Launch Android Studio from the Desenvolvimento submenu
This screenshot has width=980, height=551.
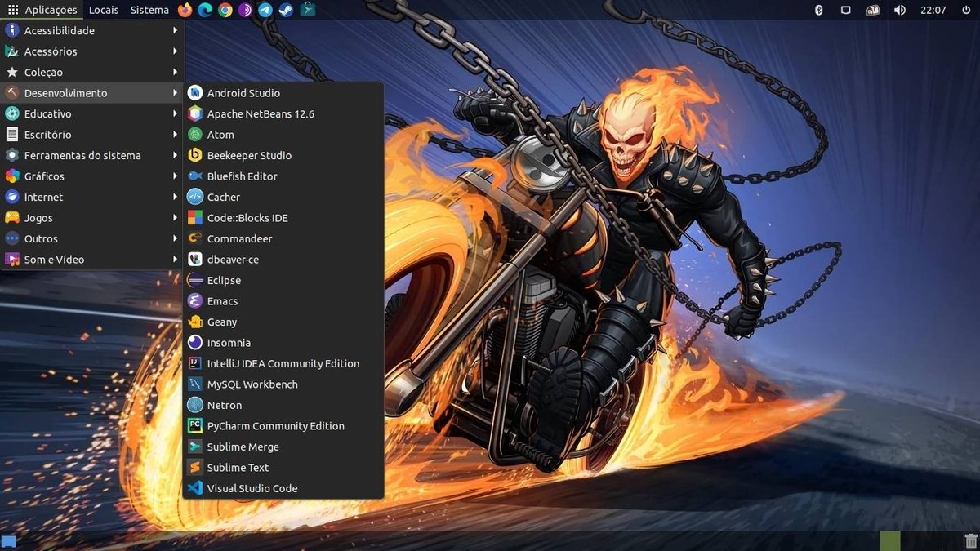283,93
